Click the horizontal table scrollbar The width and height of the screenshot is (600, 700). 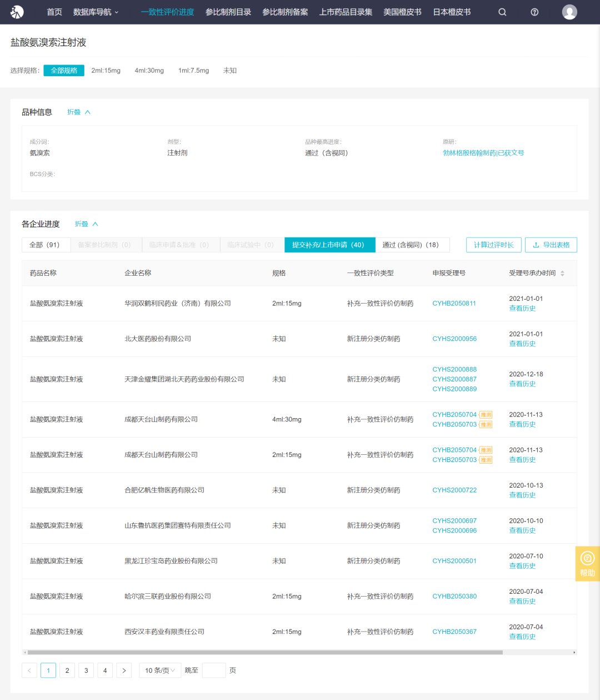pos(265,652)
